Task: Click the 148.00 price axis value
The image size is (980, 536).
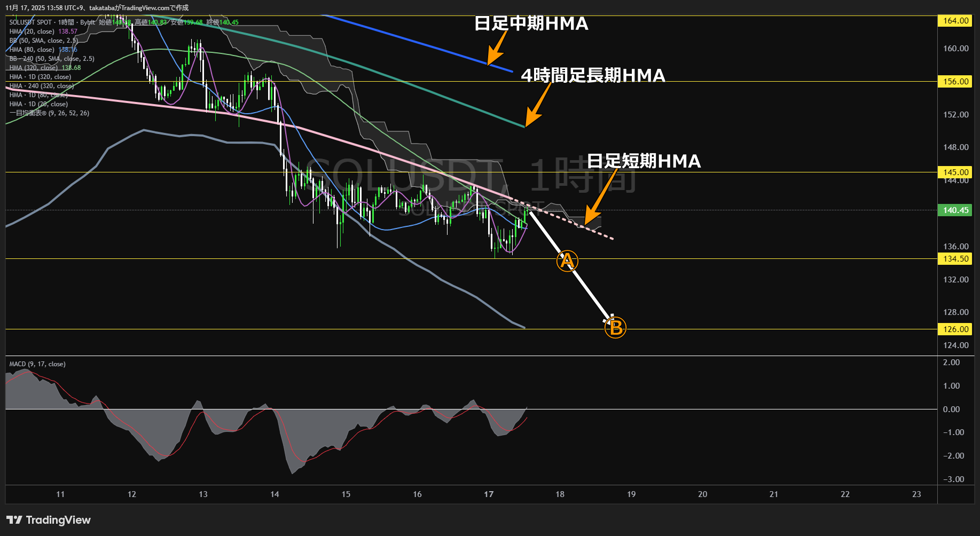Action: pos(956,147)
